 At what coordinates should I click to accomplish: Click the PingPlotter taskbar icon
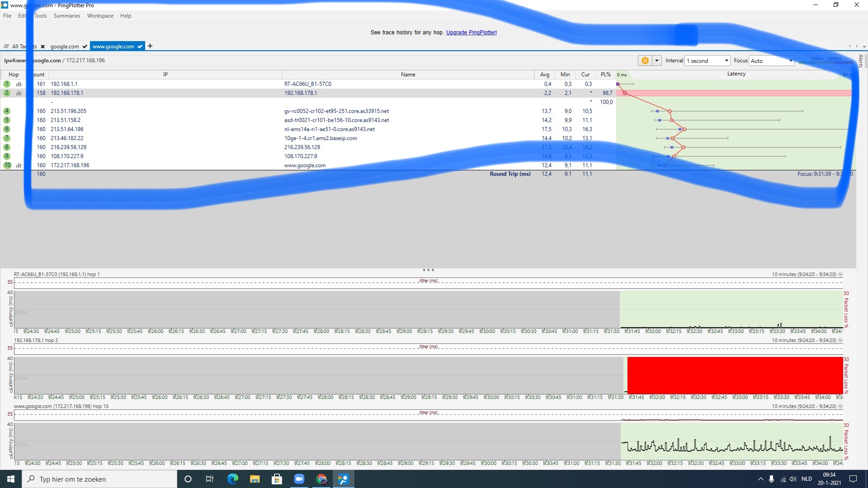pyautogui.click(x=344, y=479)
